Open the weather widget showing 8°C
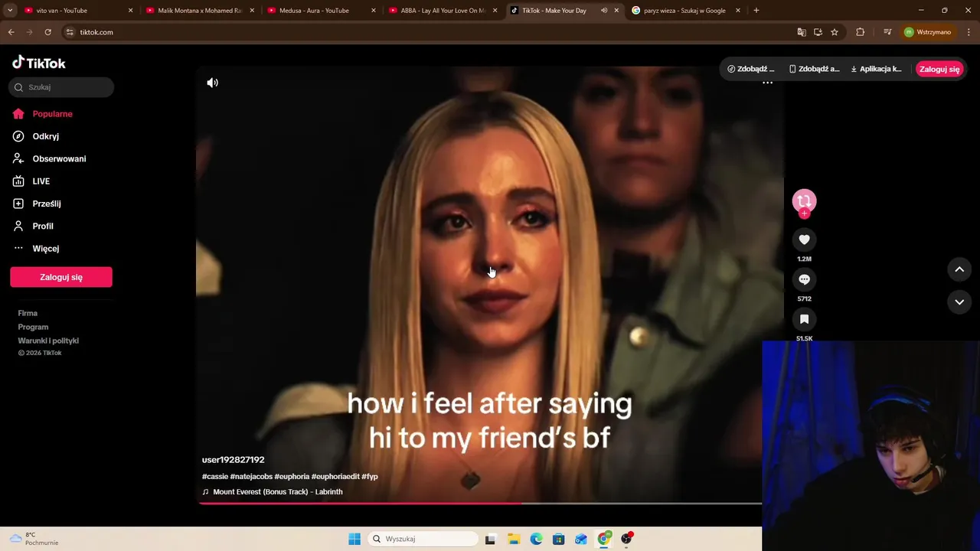This screenshot has height=551, width=980. [x=34, y=539]
